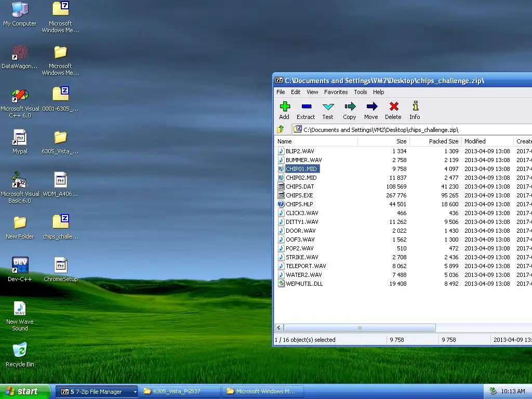This screenshot has height=399, width=532.
Task: Select the POP2.WAV file
Action: pyautogui.click(x=300, y=248)
